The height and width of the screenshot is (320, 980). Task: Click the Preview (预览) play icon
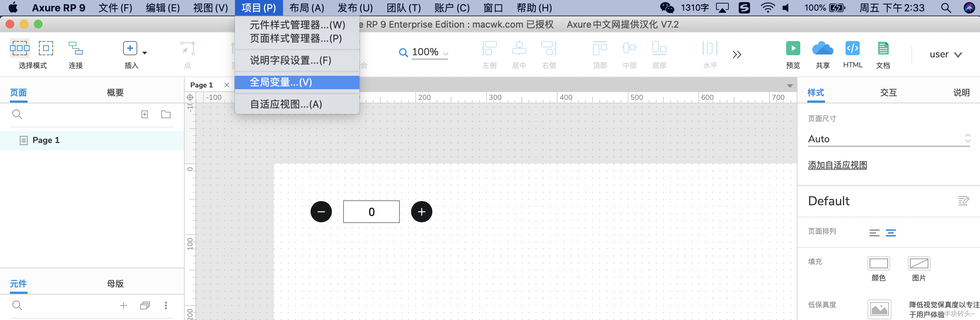pyautogui.click(x=793, y=48)
